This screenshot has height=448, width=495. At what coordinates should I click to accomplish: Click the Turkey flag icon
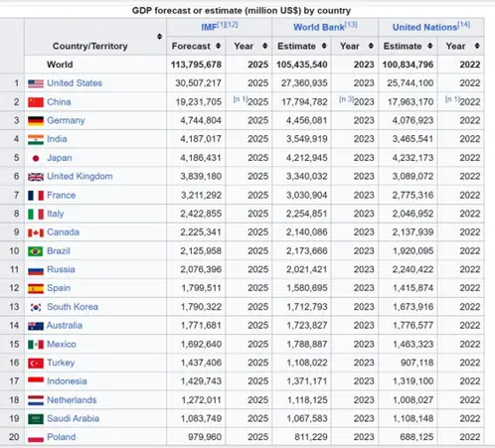click(x=36, y=364)
